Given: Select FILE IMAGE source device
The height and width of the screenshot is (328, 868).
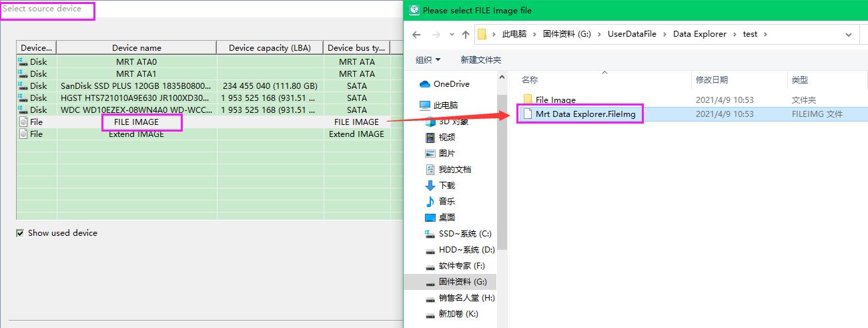Looking at the screenshot, I should pos(209,122).
